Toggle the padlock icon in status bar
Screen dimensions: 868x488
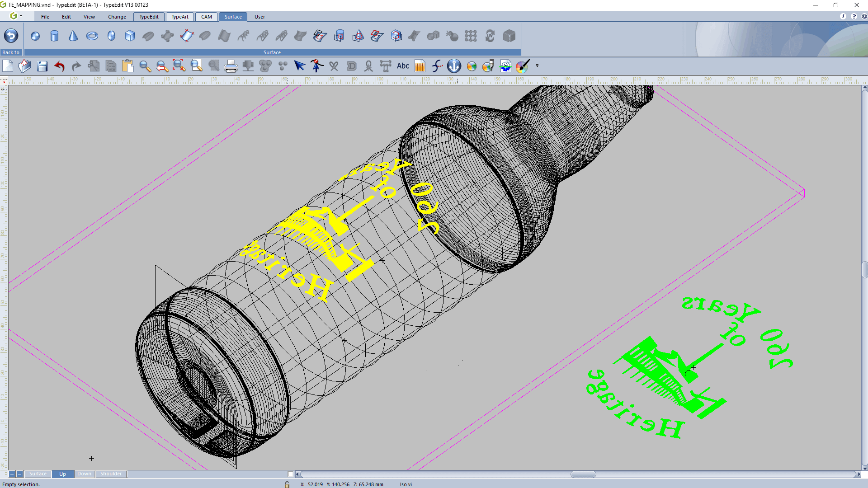click(287, 484)
